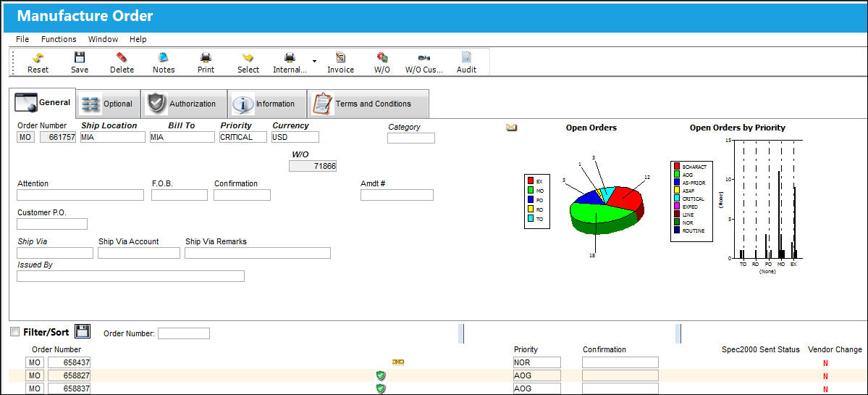868x395 pixels.
Task: Open the File menu
Action: point(22,39)
